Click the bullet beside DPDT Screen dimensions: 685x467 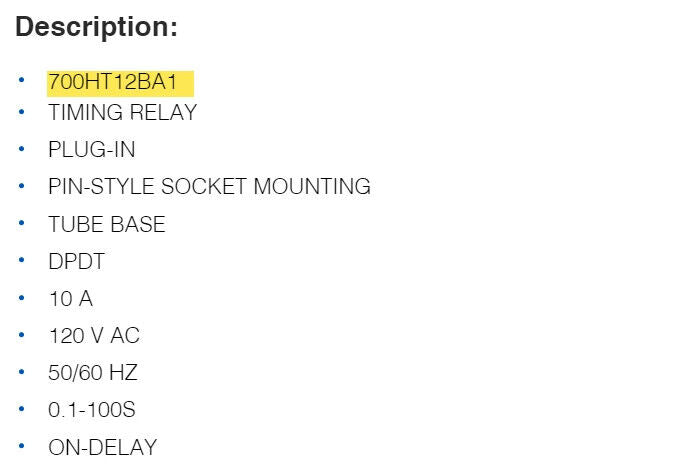click(21, 260)
